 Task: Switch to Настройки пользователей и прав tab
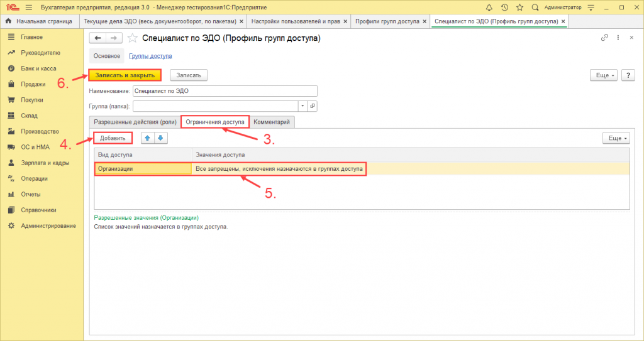(x=296, y=21)
